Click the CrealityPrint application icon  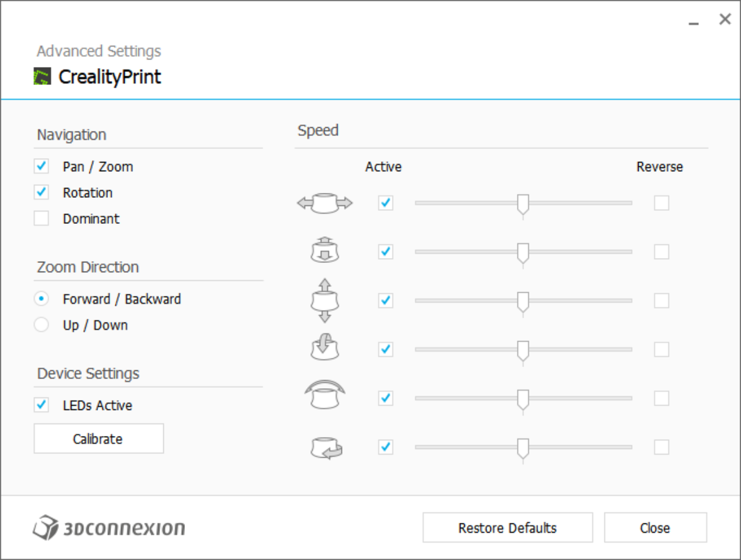[42, 77]
